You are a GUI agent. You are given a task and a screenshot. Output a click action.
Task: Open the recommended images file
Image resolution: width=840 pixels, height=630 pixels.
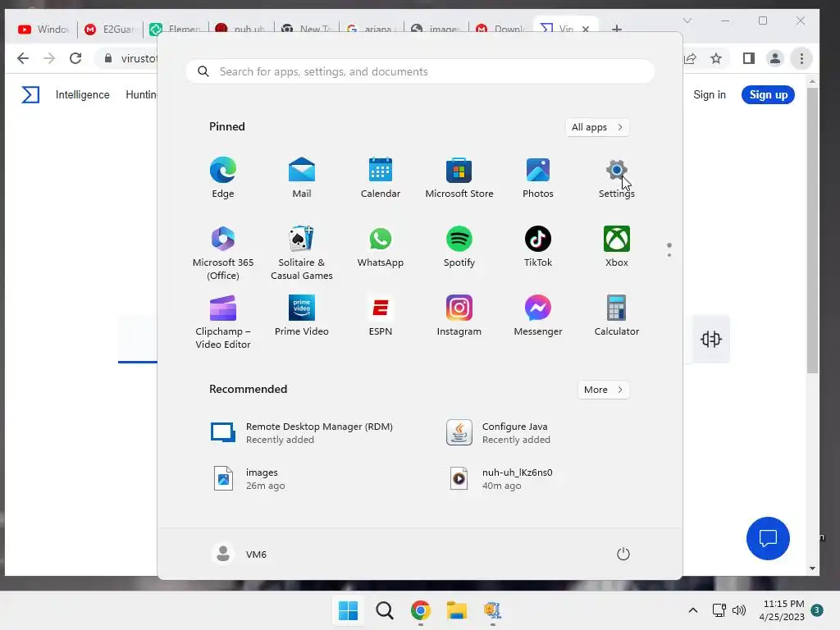pyautogui.click(x=249, y=479)
